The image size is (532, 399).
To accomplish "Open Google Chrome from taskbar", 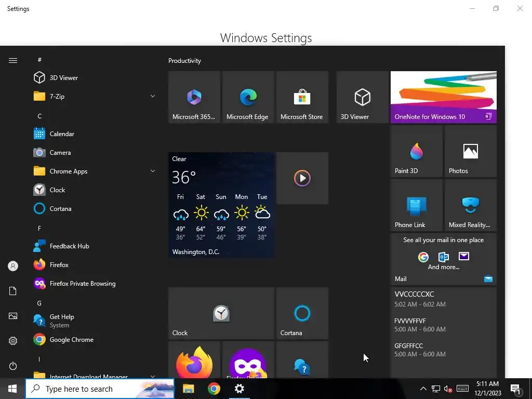I will click(x=214, y=389).
